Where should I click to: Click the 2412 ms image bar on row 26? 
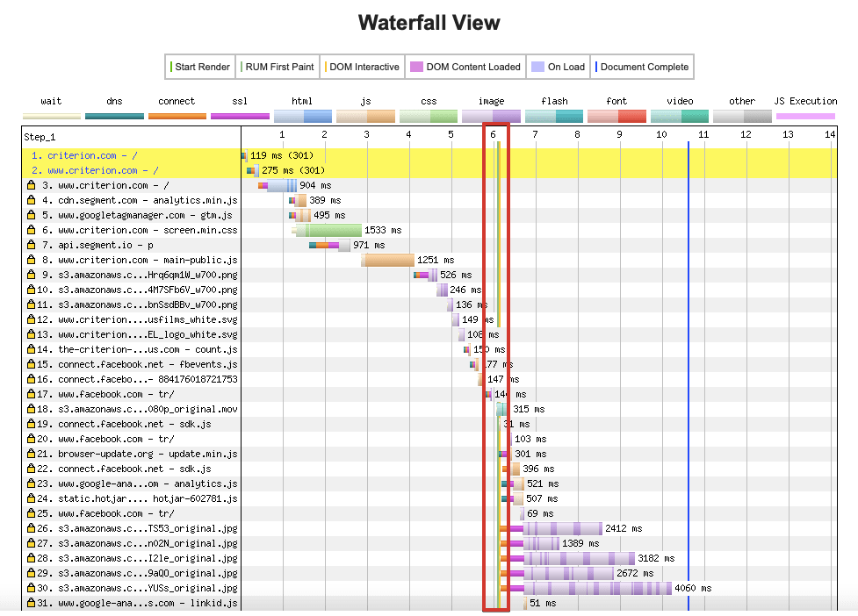(x=563, y=528)
